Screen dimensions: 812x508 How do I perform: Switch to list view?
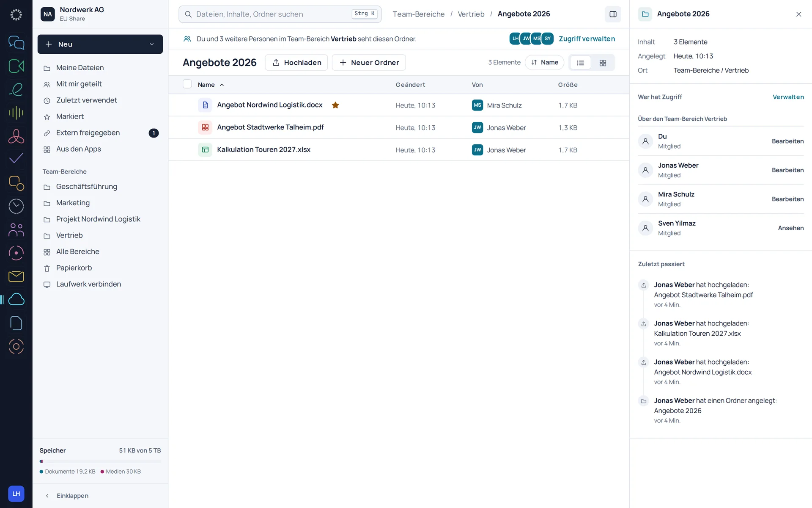(580, 63)
